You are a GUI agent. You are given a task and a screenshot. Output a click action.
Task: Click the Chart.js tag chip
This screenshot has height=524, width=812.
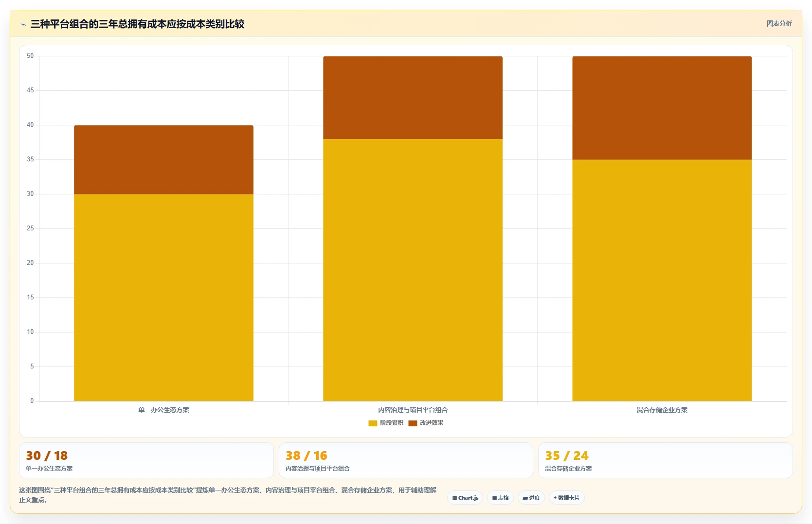(465, 498)
